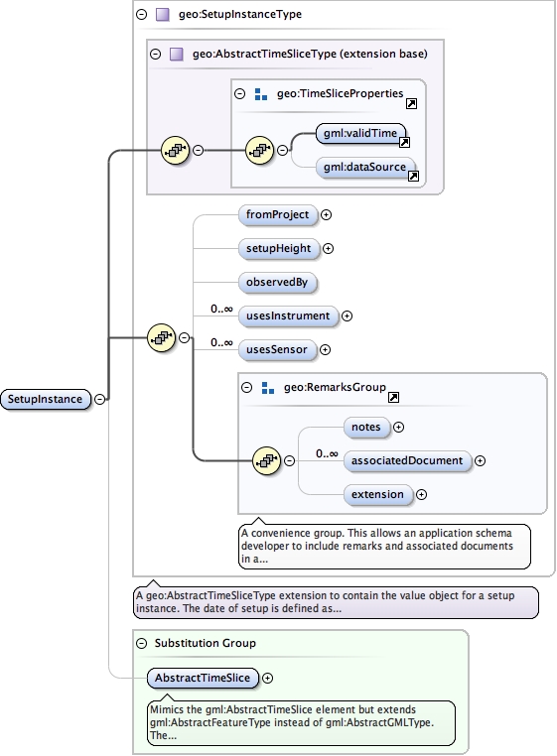Select the AbstractTimeSlice element node
This screenshot has width=557, height=756.
[203, 679]
